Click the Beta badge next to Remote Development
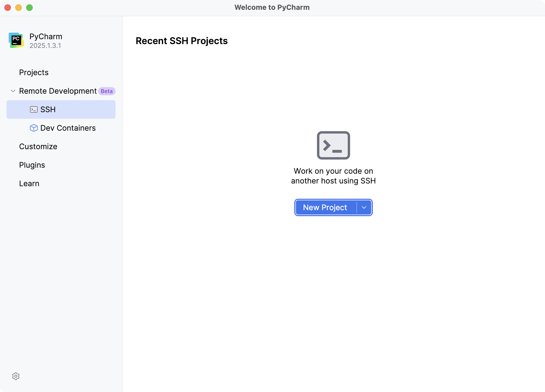This screenshot has height=392, width=545. (x=107, y=91)
